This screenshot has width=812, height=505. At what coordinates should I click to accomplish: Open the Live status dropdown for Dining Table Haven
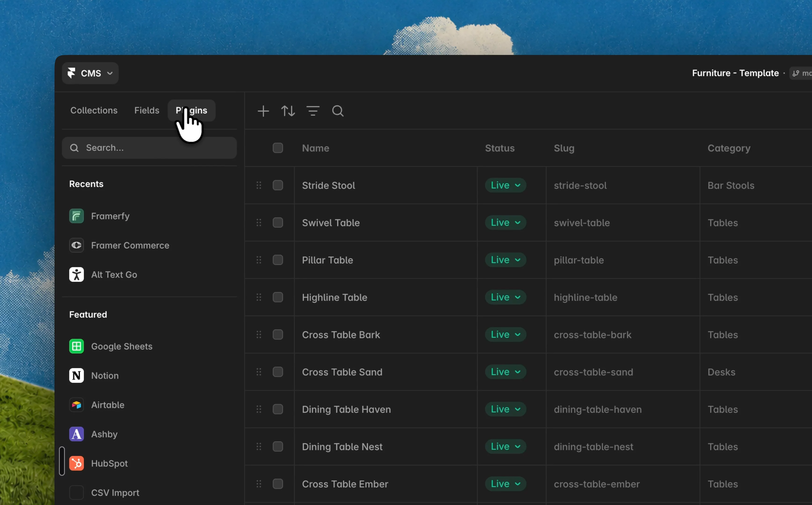click(x=505, y=409)
